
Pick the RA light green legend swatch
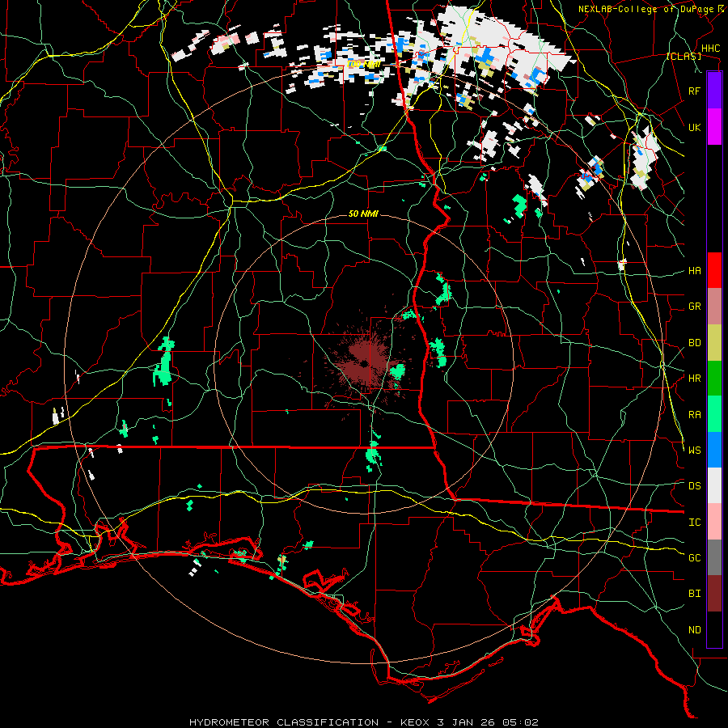714,414
